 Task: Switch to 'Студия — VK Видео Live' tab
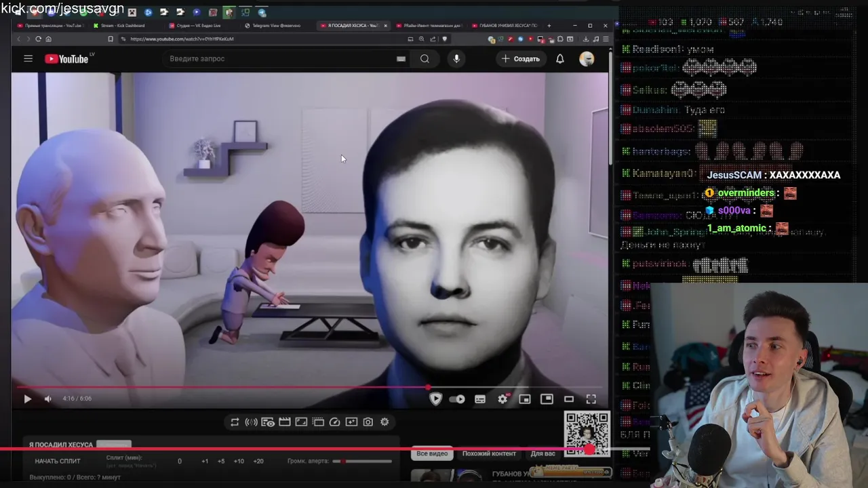pos(198,26)
